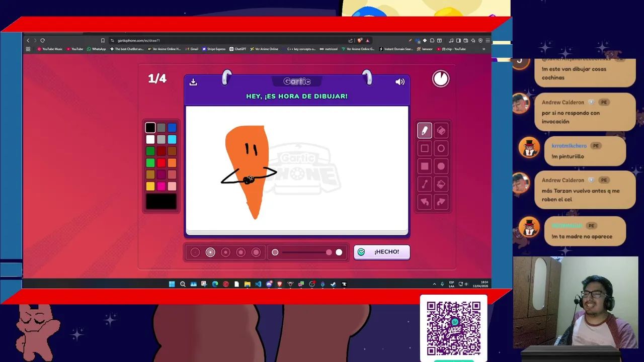The image size is (644, 362).
Task: Open Windows taskbar search
Action: 183,284
